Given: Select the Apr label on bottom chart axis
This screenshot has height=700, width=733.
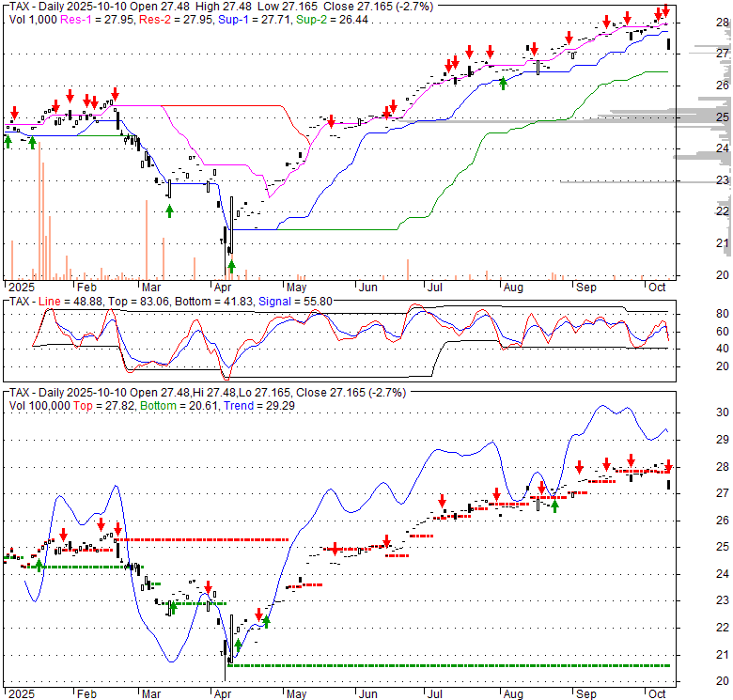Looking at the screenshot, I should 224,694.
